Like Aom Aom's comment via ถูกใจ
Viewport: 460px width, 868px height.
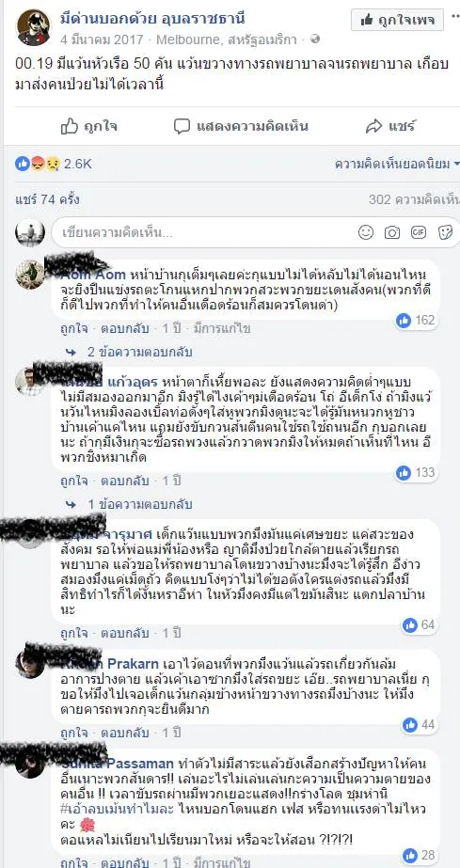[x=74, y=329]
